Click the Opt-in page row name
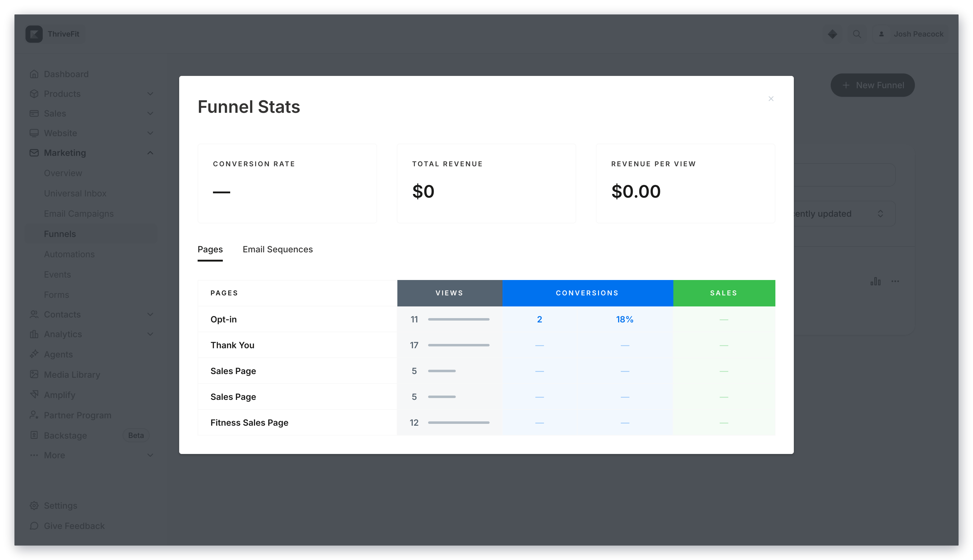 [x=223, y=319]
